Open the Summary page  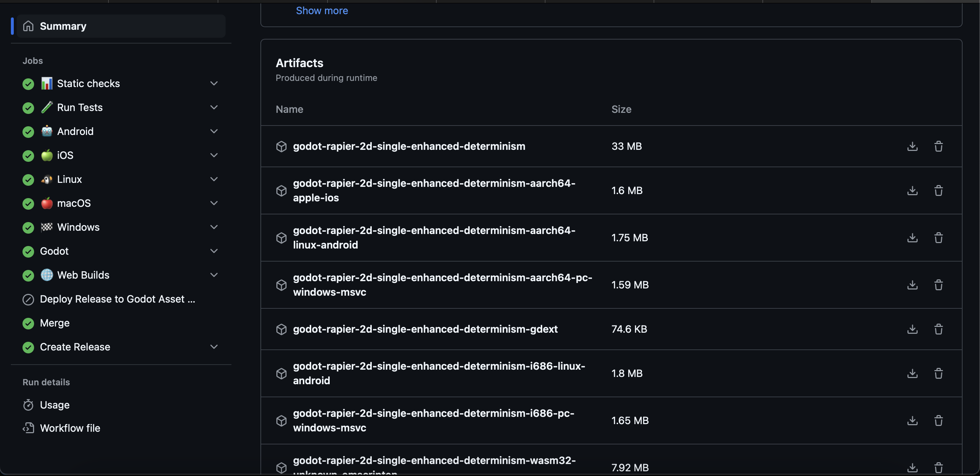121,26
